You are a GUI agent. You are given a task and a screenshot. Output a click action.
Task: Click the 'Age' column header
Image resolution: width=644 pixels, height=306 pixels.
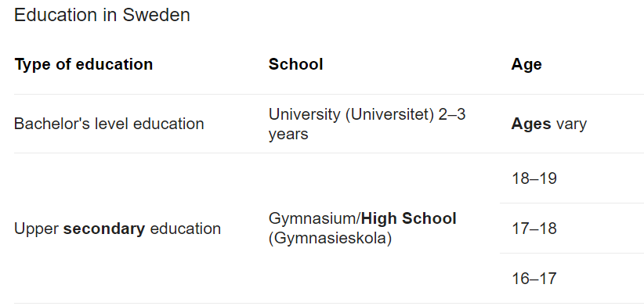point(526,64)
